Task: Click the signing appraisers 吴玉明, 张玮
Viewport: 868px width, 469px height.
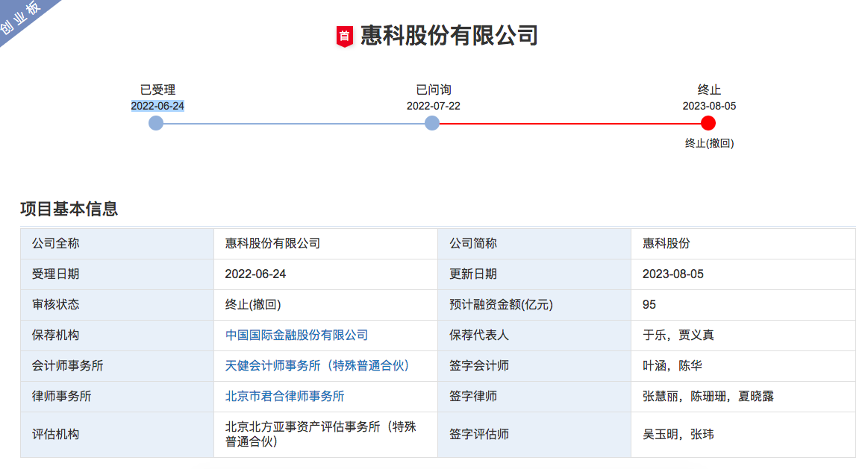Action: coord(678,434)
